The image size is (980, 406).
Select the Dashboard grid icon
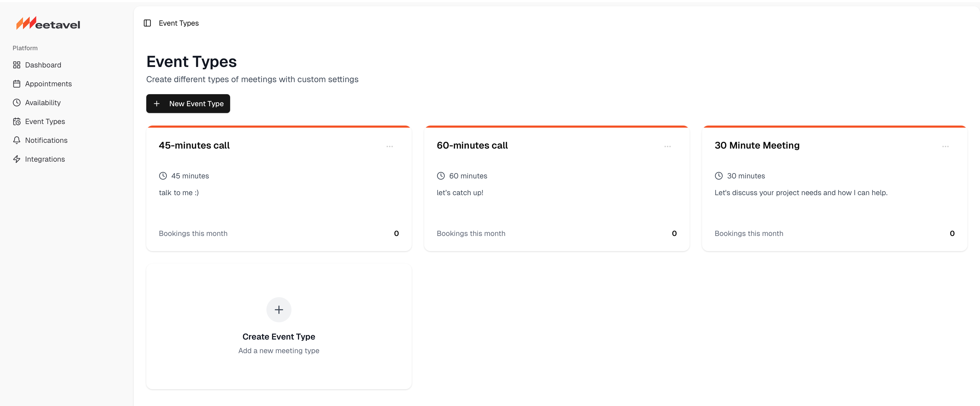coord(17,65)
